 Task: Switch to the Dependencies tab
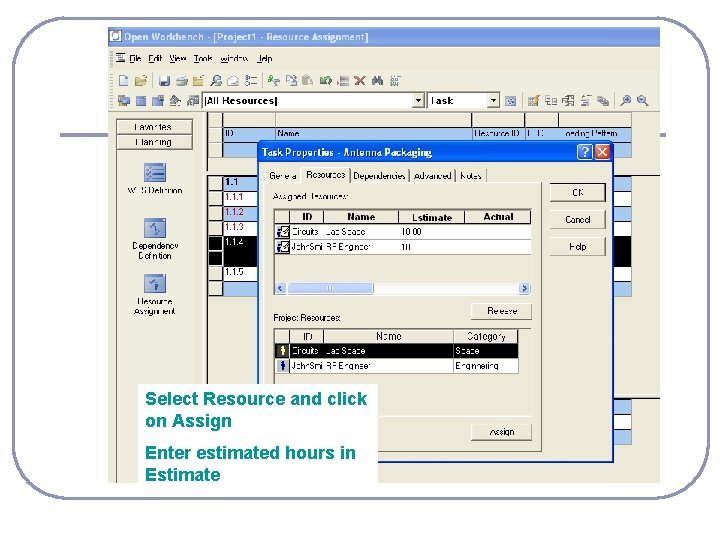coord(379,176)
